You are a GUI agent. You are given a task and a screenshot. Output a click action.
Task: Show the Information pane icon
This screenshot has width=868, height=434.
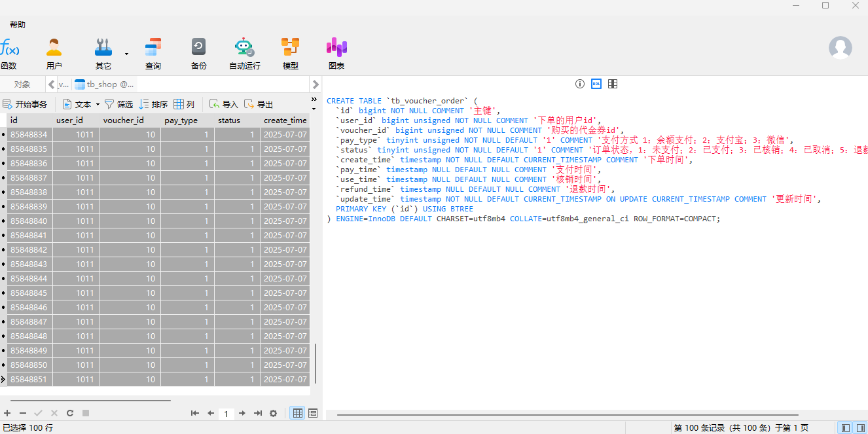pos(579,84)
